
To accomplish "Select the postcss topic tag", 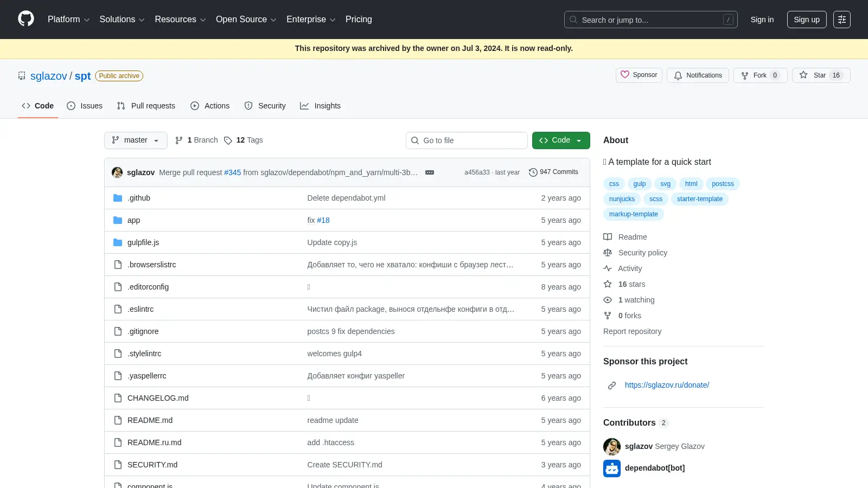I will [723, 184].
